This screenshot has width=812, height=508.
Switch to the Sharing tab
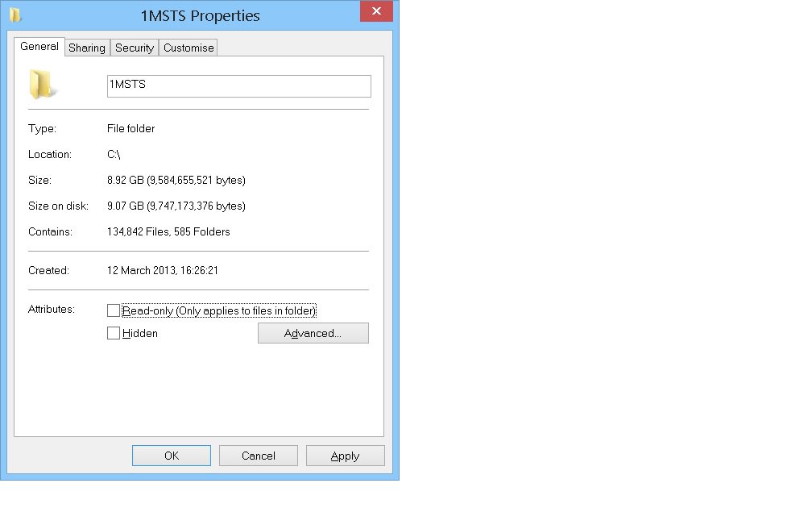(87, 48)
